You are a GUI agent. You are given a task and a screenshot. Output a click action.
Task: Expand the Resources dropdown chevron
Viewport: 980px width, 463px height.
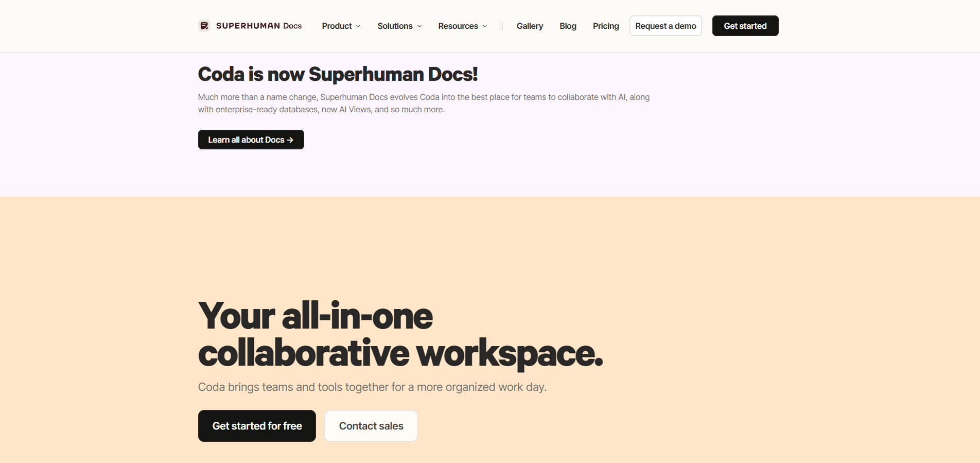pyautogui.click(x=485, y=26)
